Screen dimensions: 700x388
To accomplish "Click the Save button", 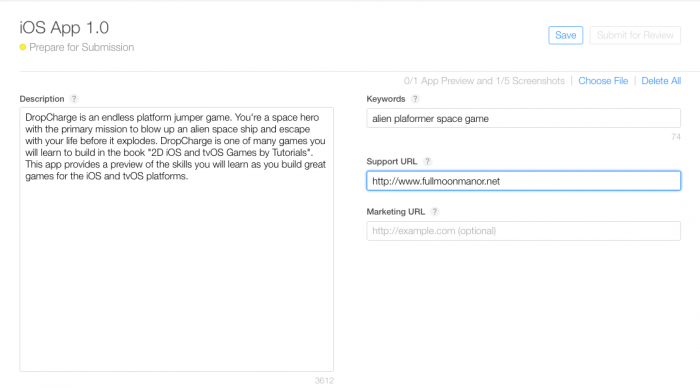I will click(565, 35).
